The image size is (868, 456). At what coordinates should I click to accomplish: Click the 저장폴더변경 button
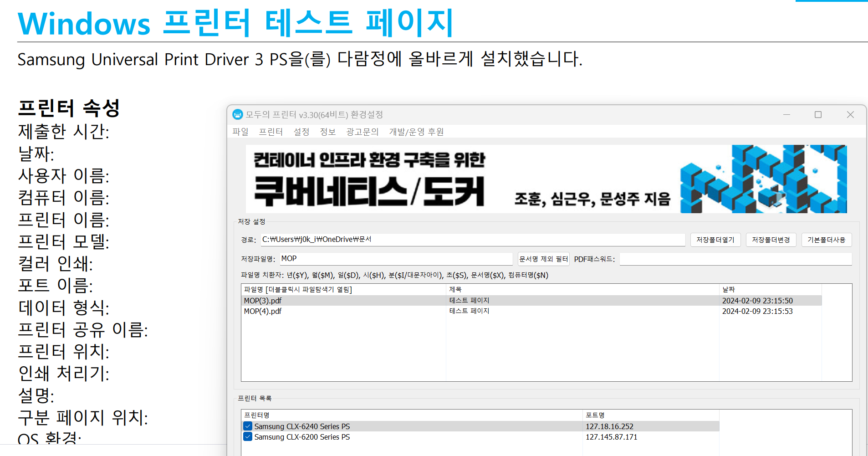(771, 240)
